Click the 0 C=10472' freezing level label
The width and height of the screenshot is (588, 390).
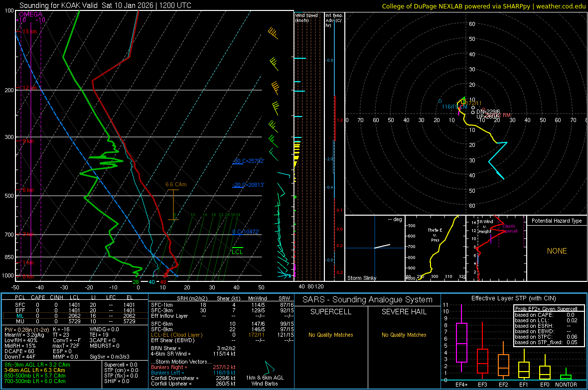pyautogui.click(x=246, y=232)
